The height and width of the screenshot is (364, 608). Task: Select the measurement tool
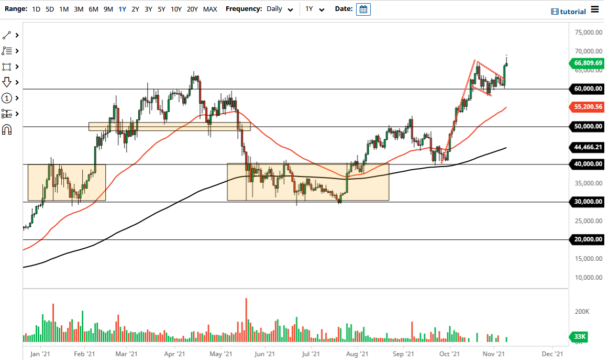click(x=7, y=114)
